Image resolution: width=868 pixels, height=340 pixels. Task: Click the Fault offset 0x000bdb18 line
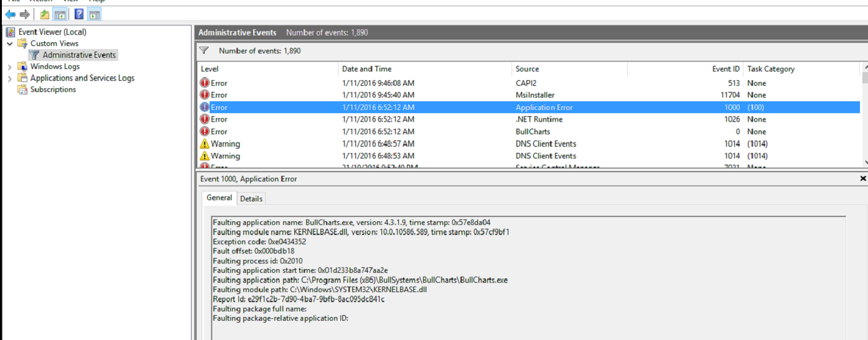pos(253,251)
